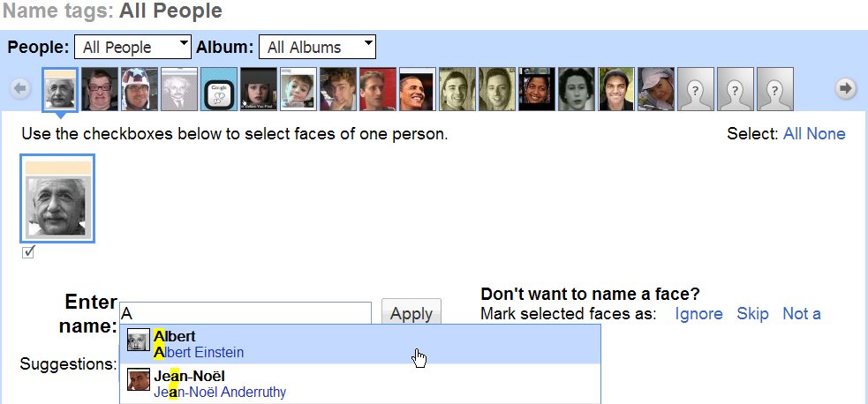Open the People dropdown
The height and width of the screenshot is (404, 868).
(132, 47)
